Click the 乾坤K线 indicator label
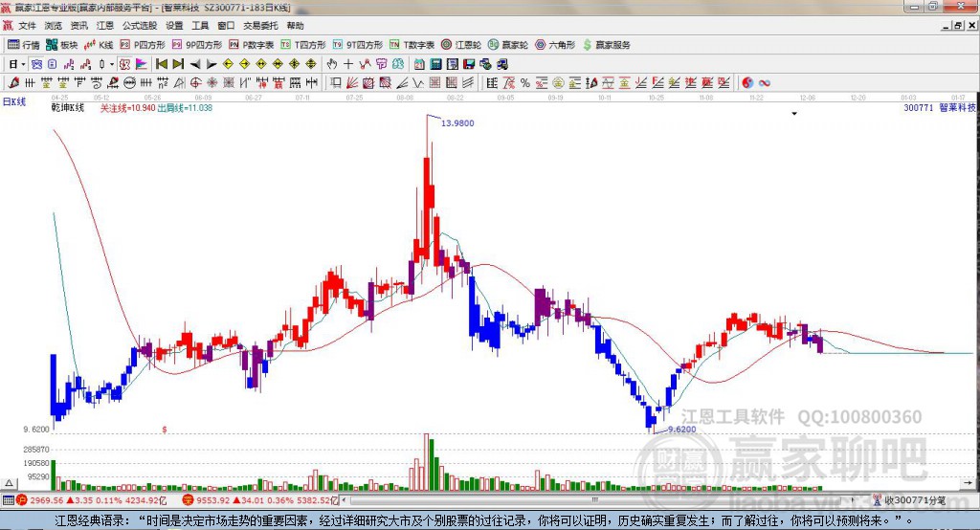The width and height of the screenshot is (980, 530). [68, 107]
